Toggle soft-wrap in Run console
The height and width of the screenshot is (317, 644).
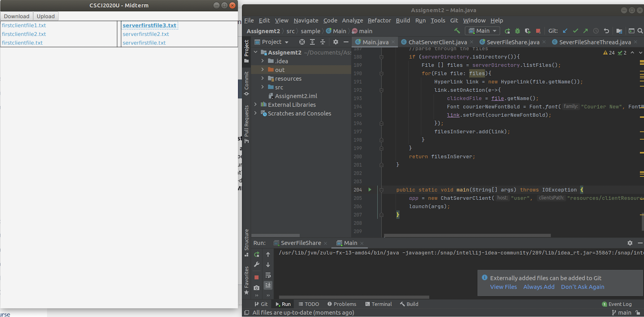tap(268, 275)
